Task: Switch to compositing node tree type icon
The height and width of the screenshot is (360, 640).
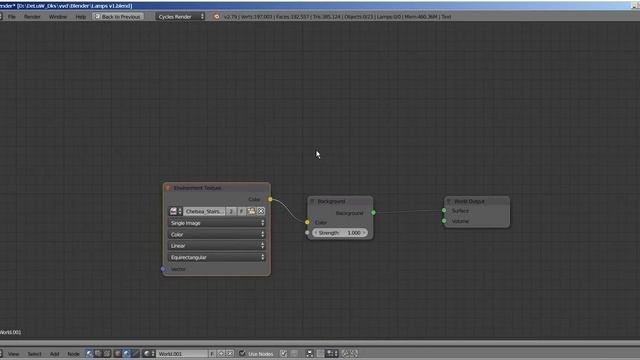Action: (x=98, y=353)
